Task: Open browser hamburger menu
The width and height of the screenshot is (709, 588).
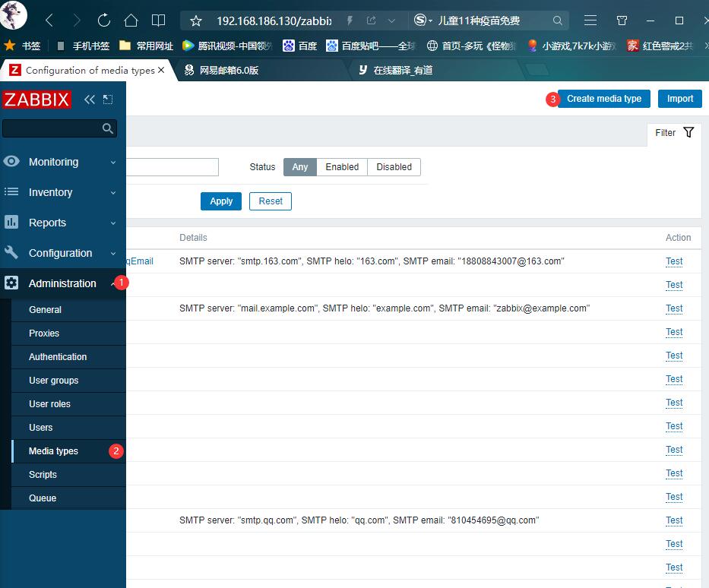Action: 590,21
